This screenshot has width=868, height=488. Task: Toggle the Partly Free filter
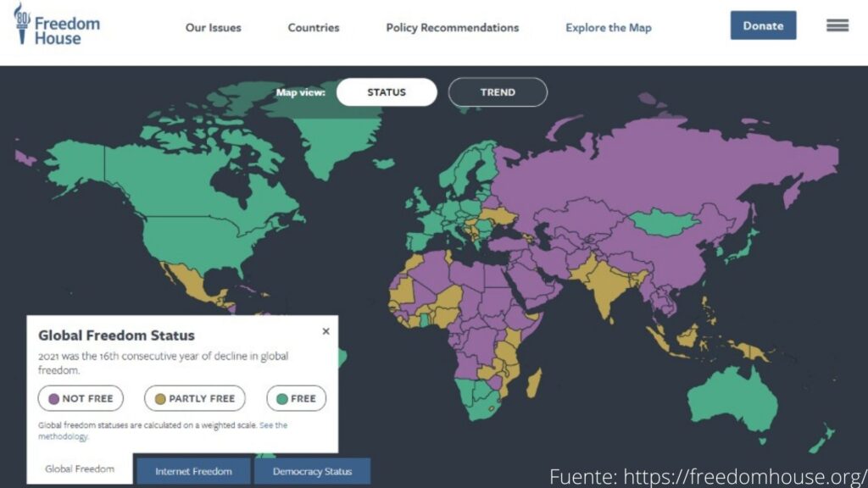coord(195,398)
